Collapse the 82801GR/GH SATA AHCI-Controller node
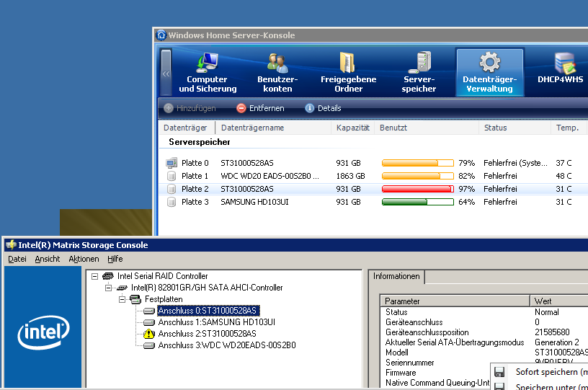Image resolution: width=588 pixels, height=390 pixels. click(x=108, y=288)
